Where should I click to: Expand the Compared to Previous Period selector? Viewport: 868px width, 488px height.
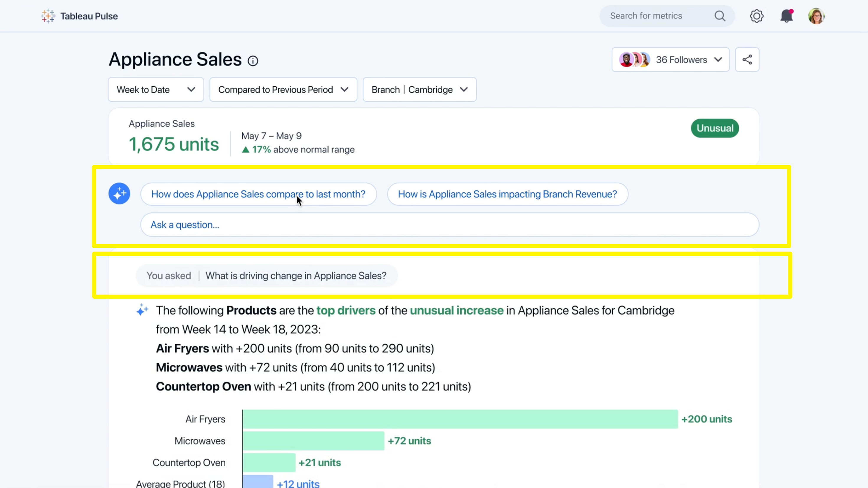pyautogui.click(x=283, y=89)
